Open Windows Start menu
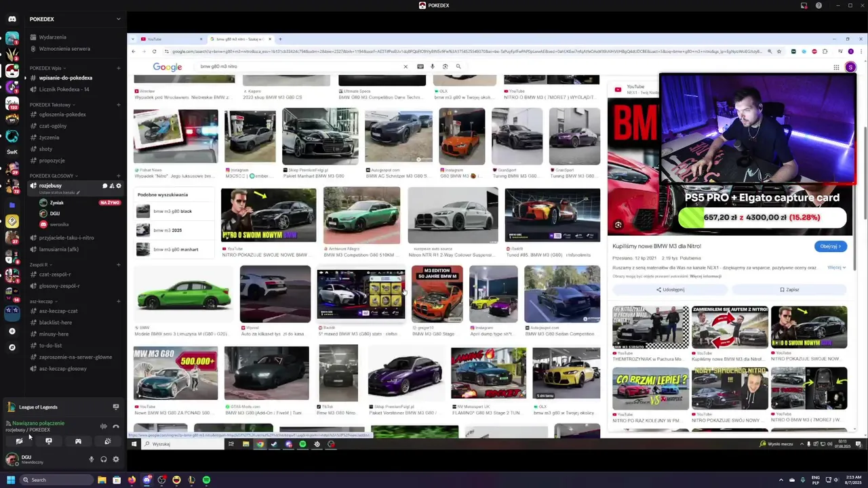868x488 pixels. point(10,480)
